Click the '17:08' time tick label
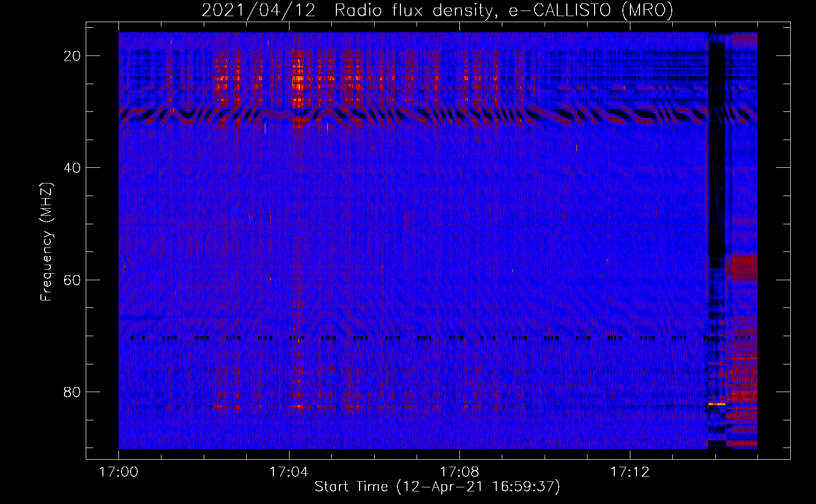Image resolution: width=816 pixels, height=504 pixels. [459, 472]
